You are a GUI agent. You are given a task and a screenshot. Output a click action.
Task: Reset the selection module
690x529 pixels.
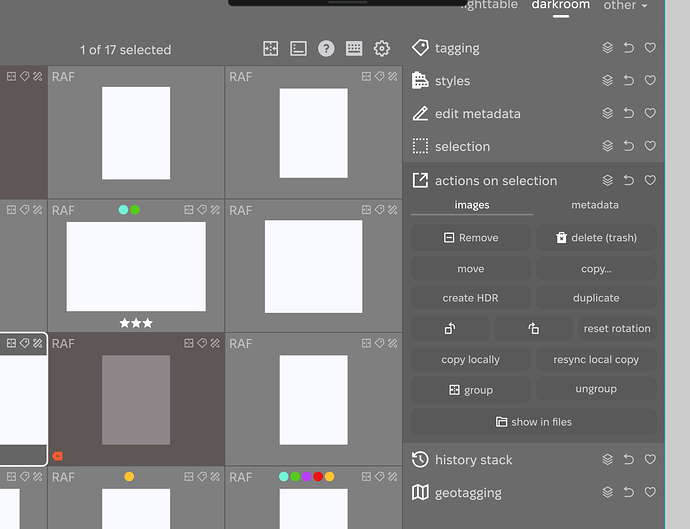629,146
